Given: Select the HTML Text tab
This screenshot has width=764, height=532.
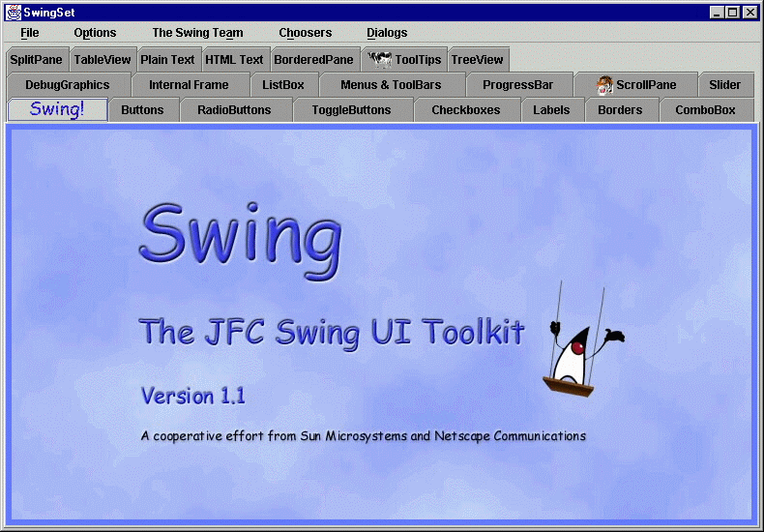Looking at the screenshot, I should pyautogui.click(x=234, y=59).
